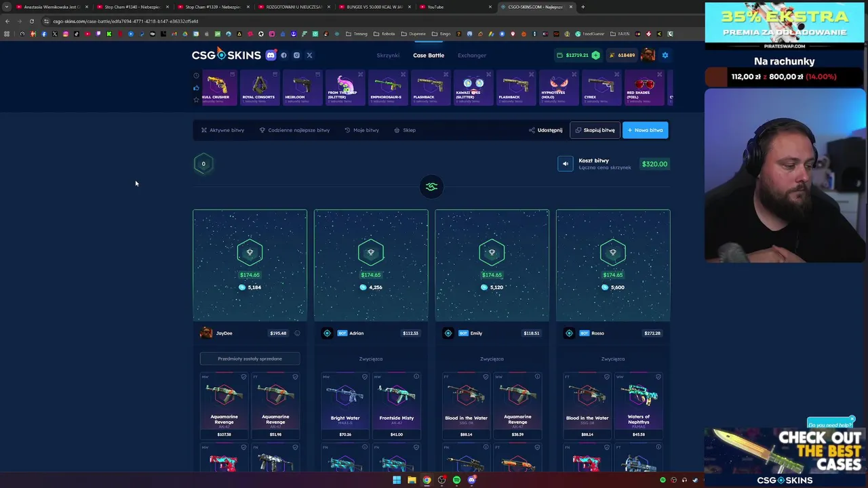Open the Robota bookmarks folder
Image resolution: width=868 pixels, height=488 pixels.
coord(384,34)
